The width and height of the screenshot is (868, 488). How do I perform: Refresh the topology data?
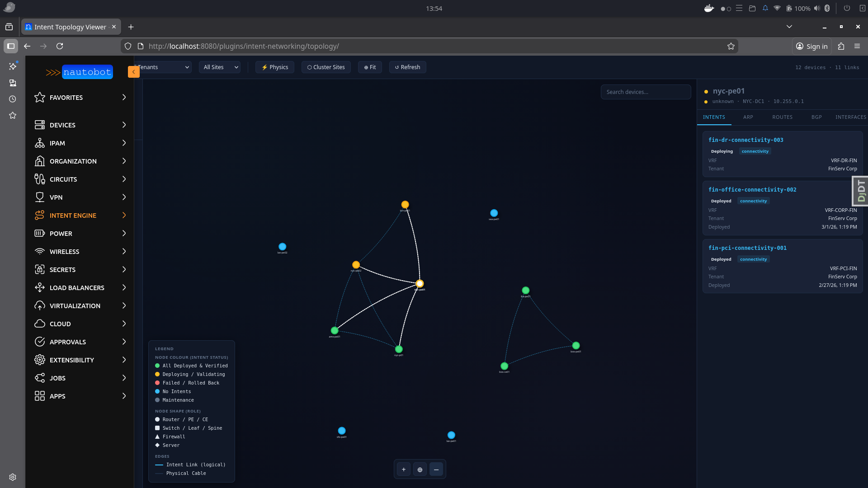[407, 67]
